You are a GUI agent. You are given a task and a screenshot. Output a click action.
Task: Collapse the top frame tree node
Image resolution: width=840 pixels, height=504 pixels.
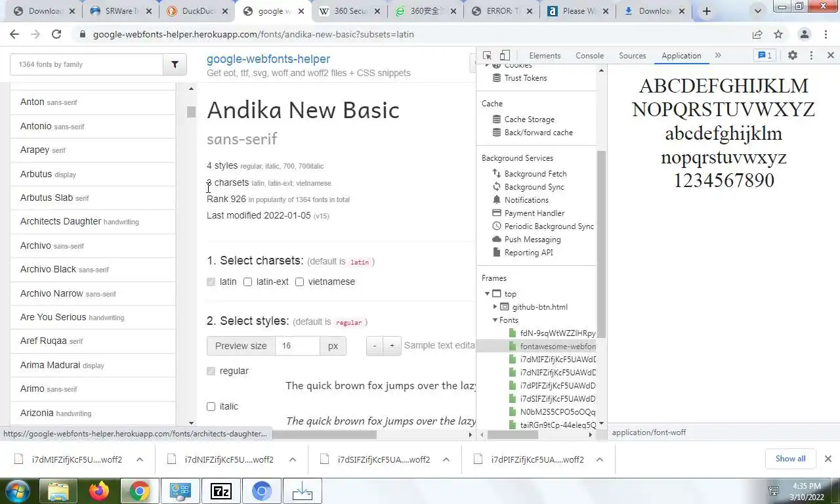[487, 294]
